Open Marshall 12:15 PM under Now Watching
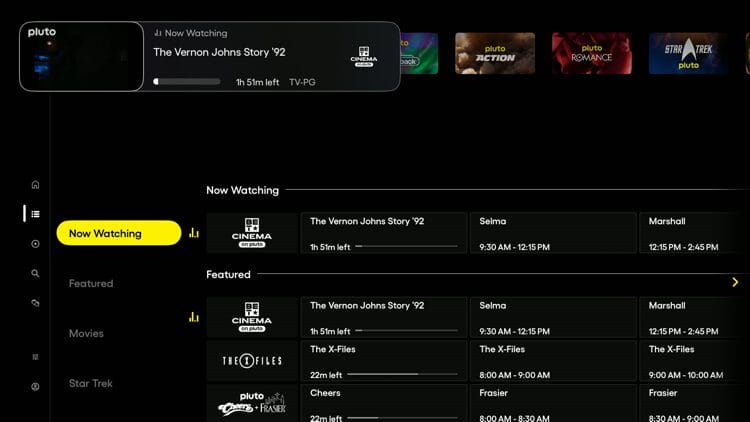 [x=695, y=233]
